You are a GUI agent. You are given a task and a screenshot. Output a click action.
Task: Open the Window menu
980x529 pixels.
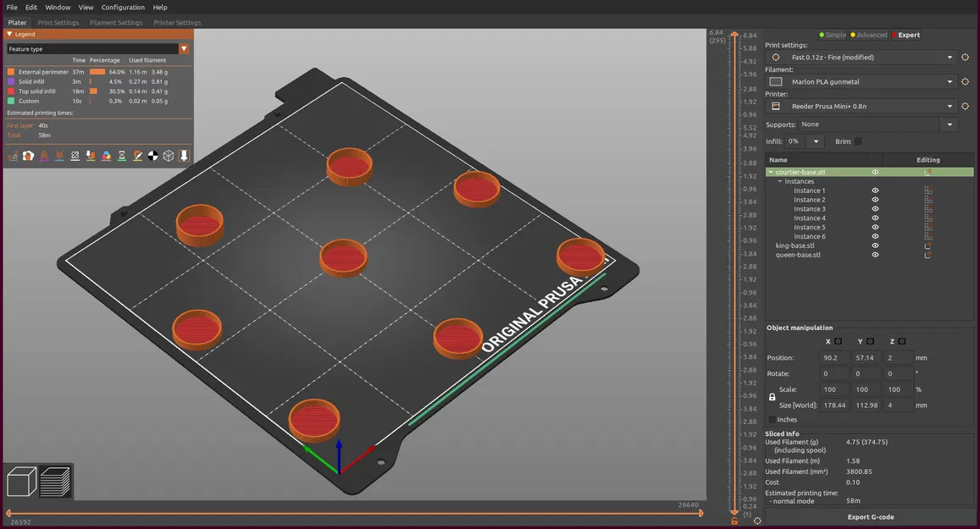(x=58, y=8)
